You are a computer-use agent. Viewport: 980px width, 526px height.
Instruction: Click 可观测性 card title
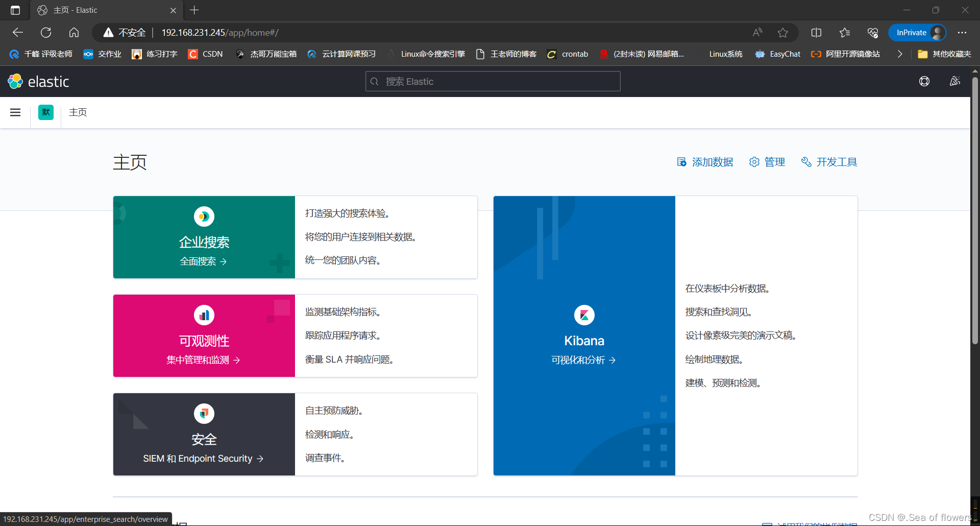pos(204,341)
